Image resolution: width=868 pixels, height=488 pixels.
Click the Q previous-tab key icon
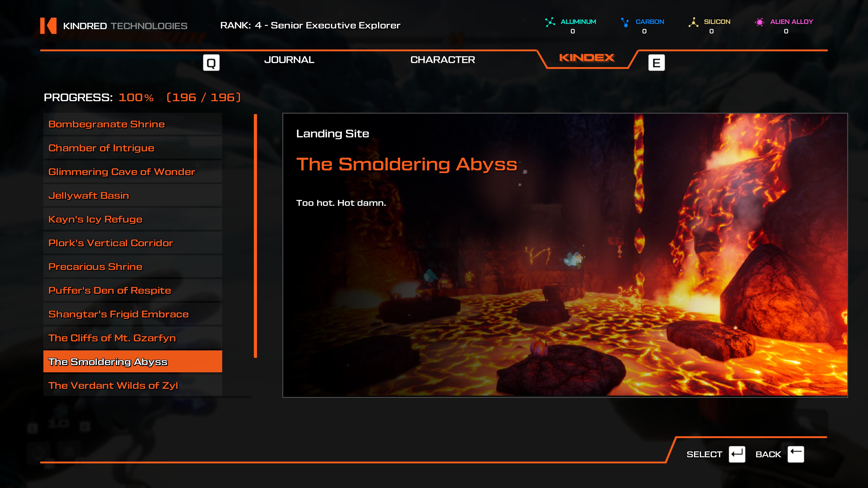coord(211,63)
